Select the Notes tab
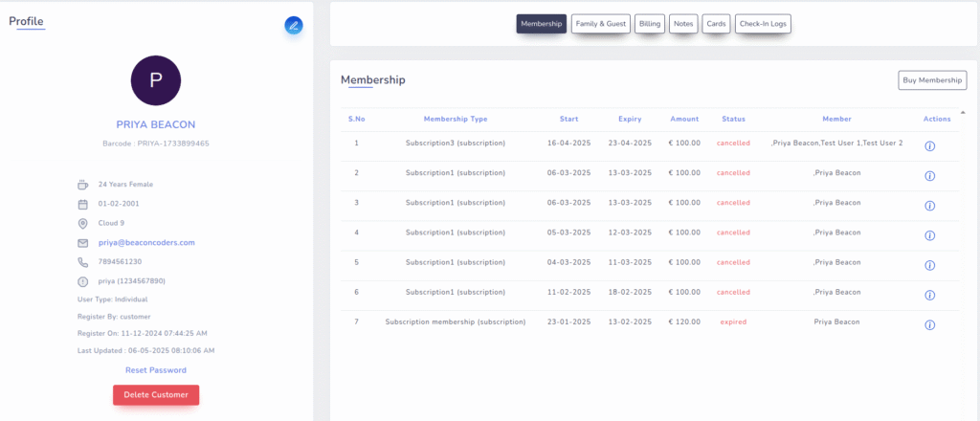 click(x=683, y=24)
